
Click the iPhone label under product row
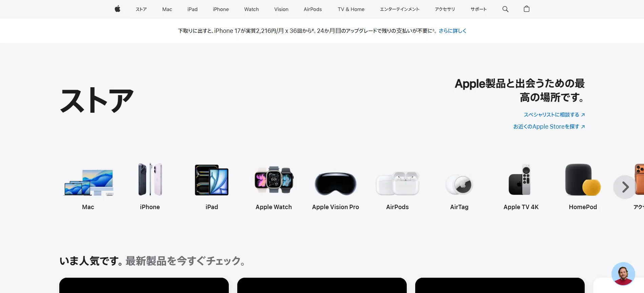[150, 207]
